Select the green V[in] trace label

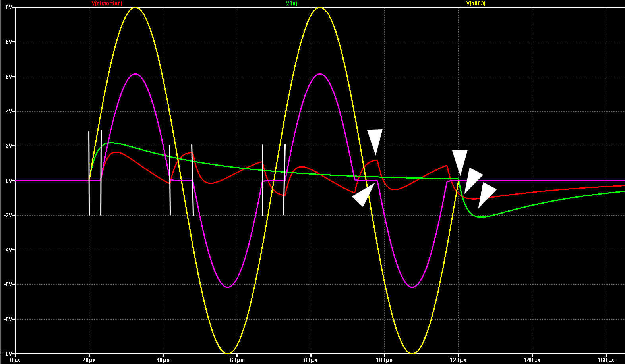(291, 3)
